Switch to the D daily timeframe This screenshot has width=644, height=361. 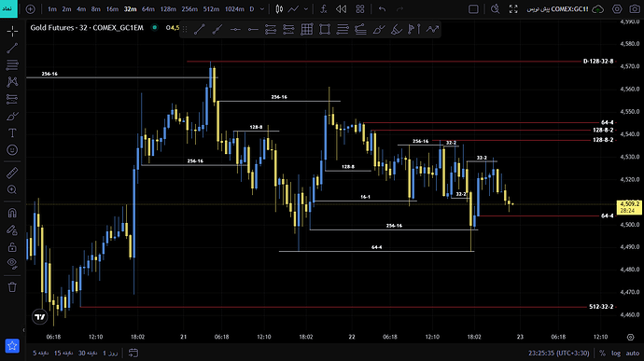pos(252,9)
